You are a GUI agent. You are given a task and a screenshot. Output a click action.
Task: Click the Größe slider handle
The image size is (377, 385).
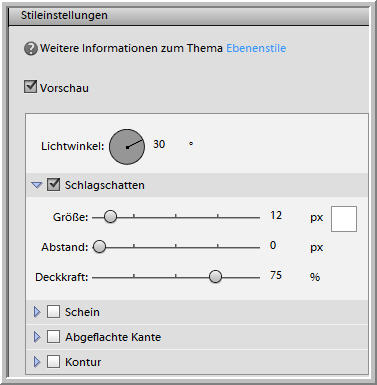coord(110,217)
